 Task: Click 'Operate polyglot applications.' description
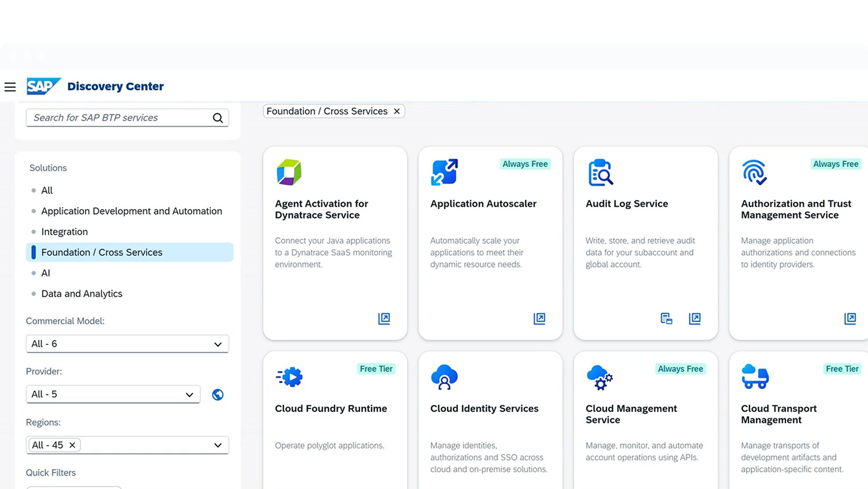[330, 445]
